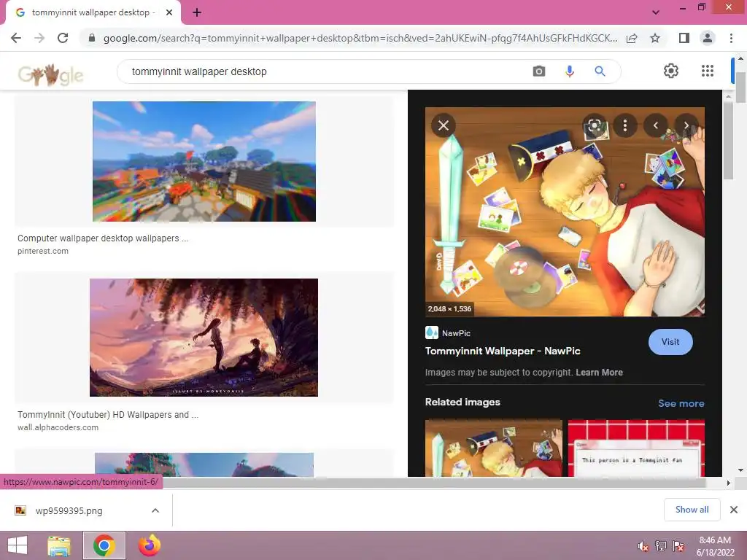Click the blue search magnifier
Image resolution: width=747 pixels, height=560 pixels.
tap(600, 71)
